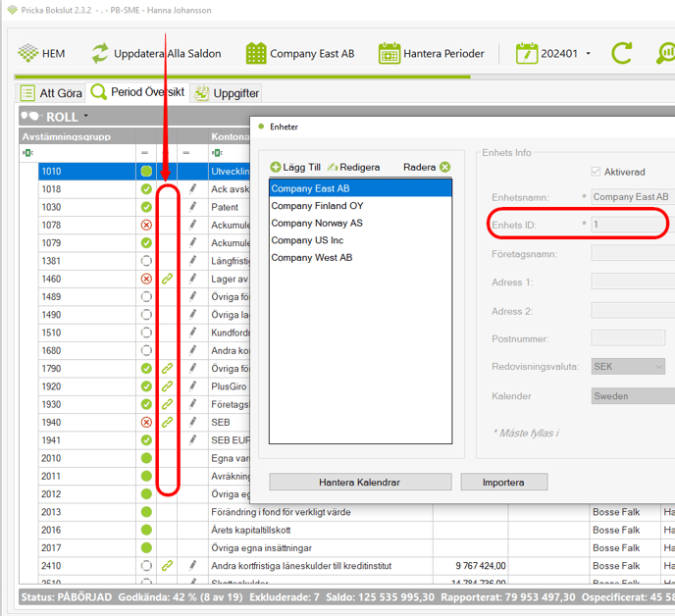
Task: Open the Kontonamn column filter icon
Action: pos(217,153)
